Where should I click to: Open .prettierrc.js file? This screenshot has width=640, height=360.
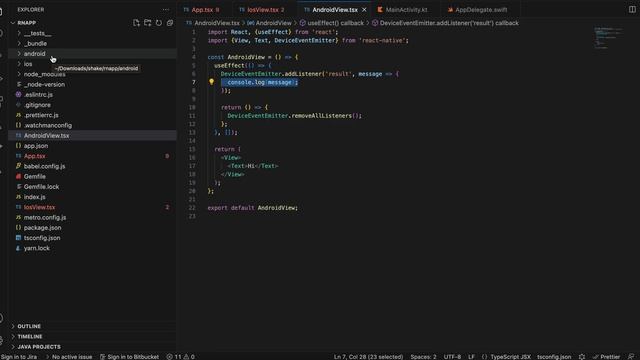pyautogui.click(x=41, y=115)
